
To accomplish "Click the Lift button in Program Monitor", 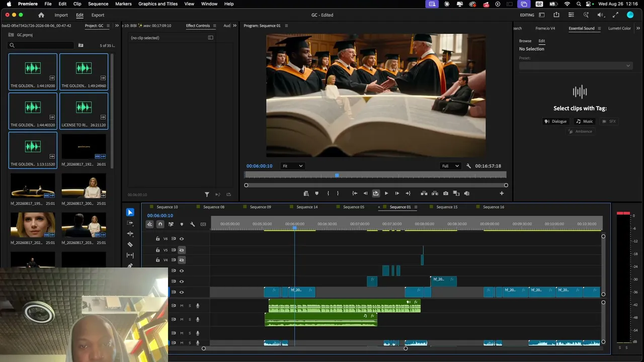I will (424, 194).
